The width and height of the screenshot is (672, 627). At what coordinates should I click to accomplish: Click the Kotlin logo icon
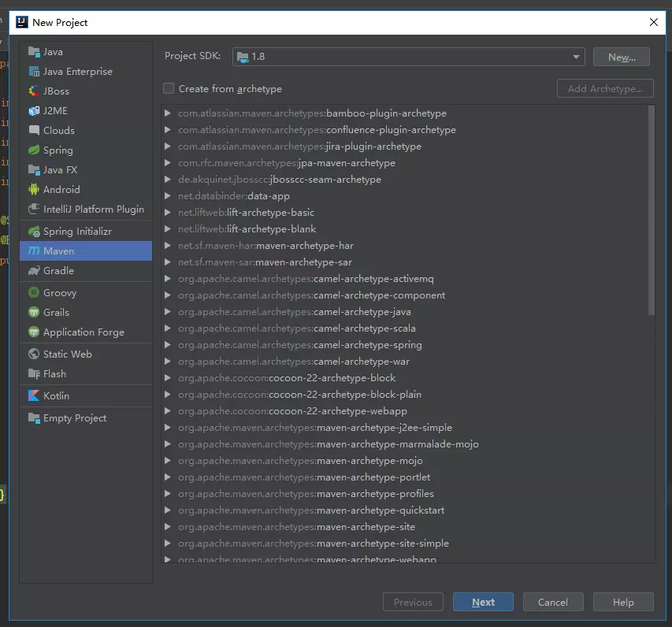point(34,395)
